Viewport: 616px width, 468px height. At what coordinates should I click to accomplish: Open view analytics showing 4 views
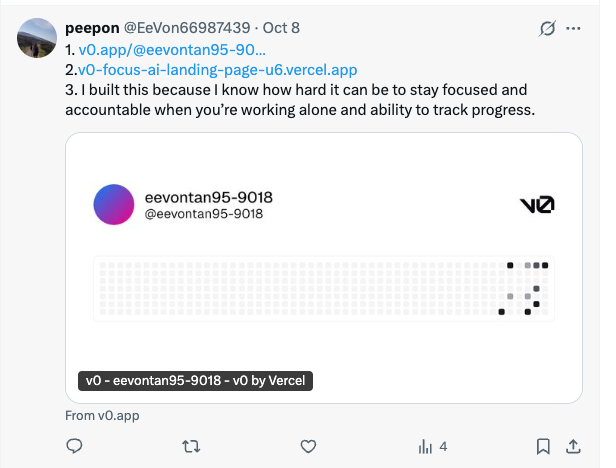tap(431, 446)
